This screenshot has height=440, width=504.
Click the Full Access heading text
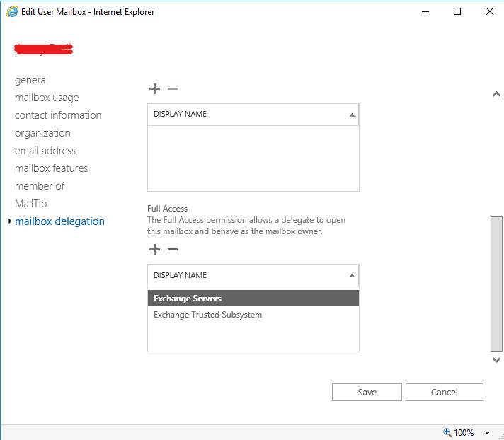(168, 209)
